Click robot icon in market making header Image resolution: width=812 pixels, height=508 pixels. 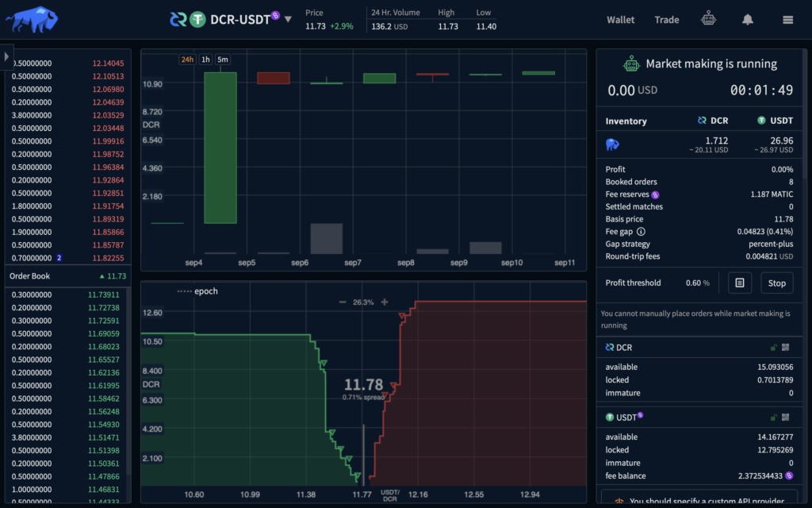(x=630, y=64)
